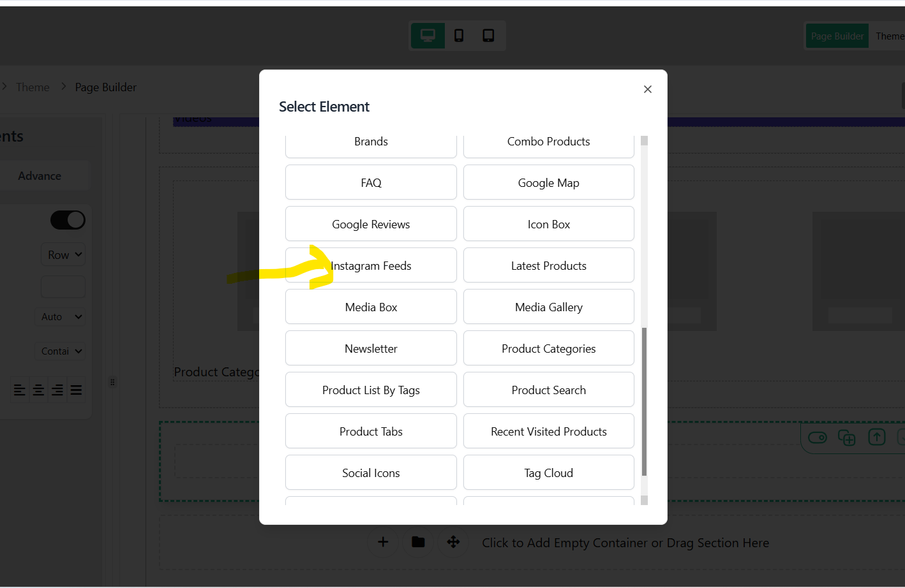Click the Page Builder breadcrumb
The width and height of the screenshot is (905, 588).
[106, 87]
